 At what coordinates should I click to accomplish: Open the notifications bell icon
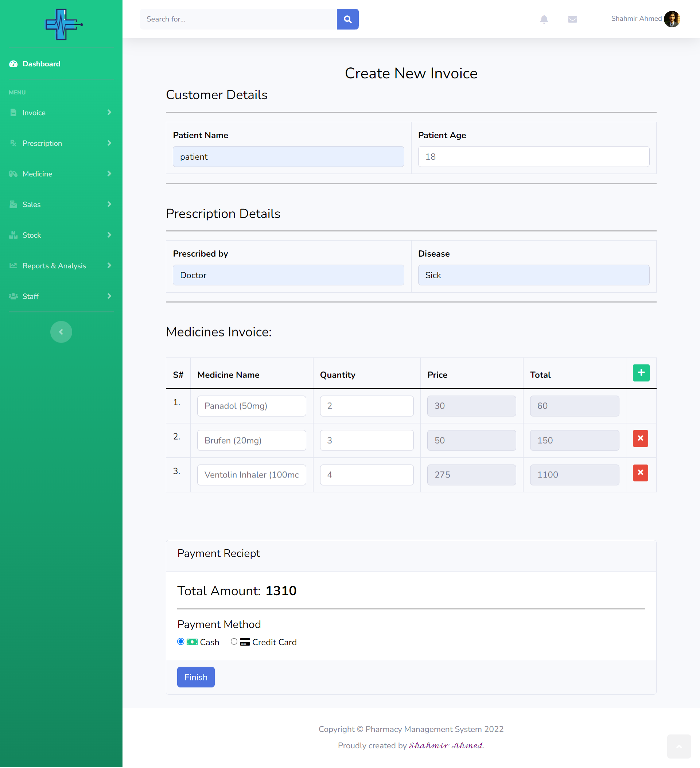click(544, 19)
